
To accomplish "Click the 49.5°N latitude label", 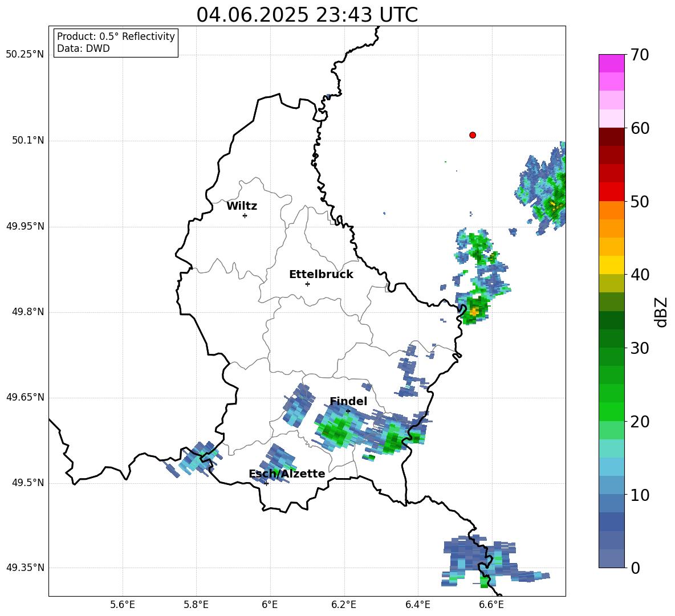I will click(28, 483).
